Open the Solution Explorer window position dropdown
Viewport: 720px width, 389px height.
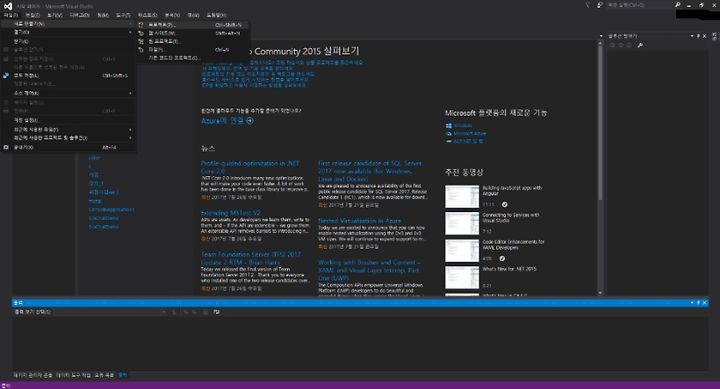pos(692,36)
